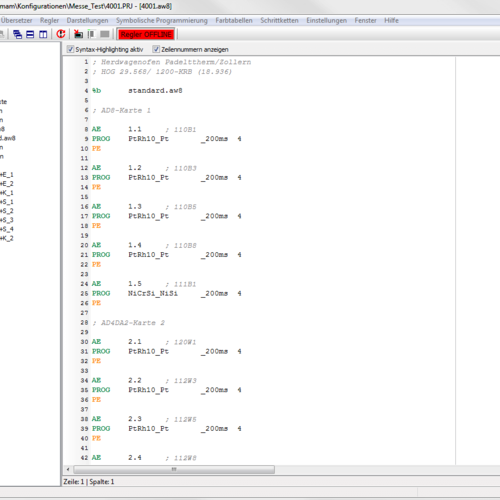Image resolution: width=500 pixels, height=500 pixels.
Task: Open the Einstellungen menu
Action: tap(326, 20)
